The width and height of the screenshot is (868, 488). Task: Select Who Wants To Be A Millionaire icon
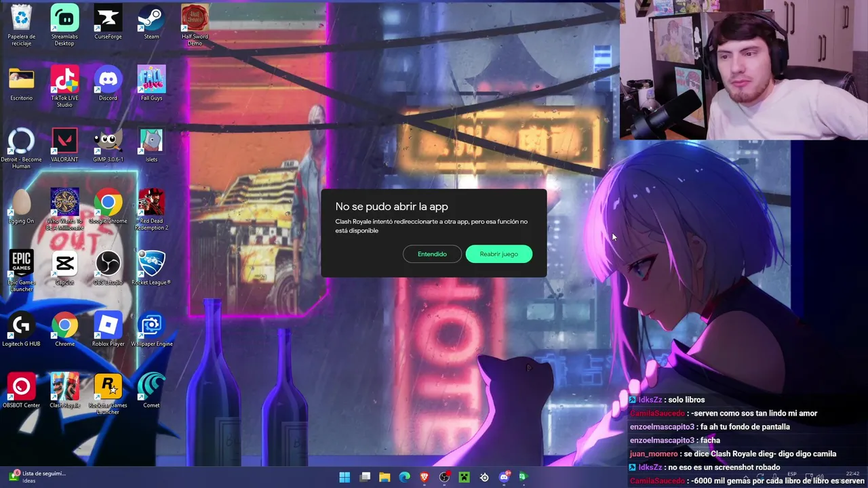(x=64, y=210)
